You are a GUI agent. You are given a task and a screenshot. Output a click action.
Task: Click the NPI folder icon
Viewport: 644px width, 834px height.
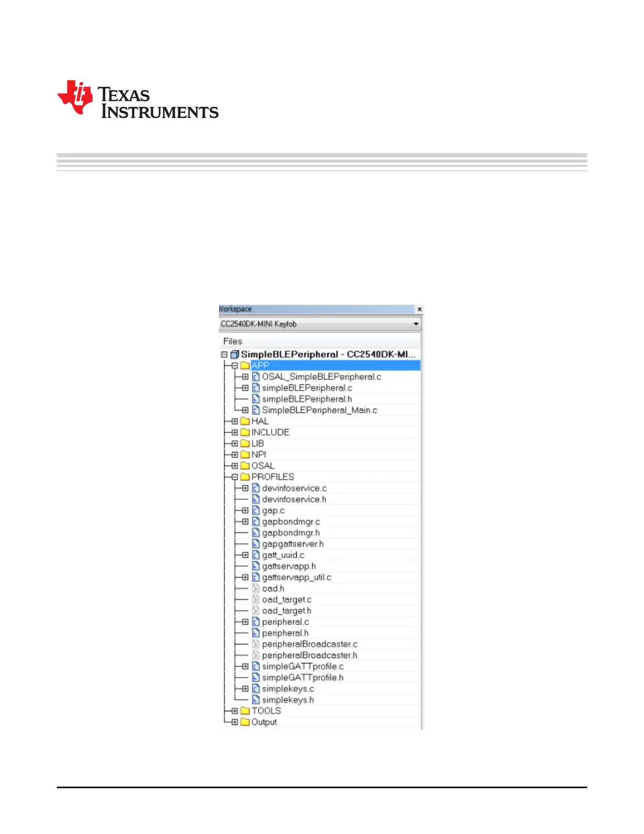tap(245, 454)
